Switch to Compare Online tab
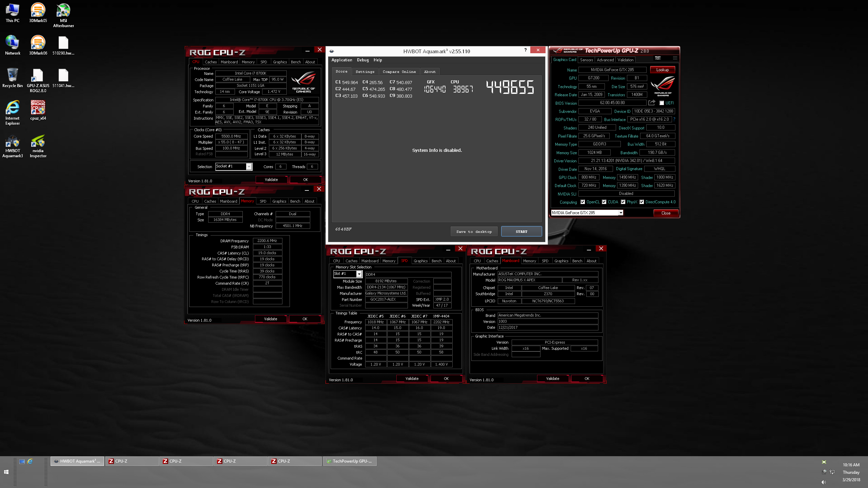Viewport: 868px width, 488px height. pyautogui.click(x=399, y=72)
